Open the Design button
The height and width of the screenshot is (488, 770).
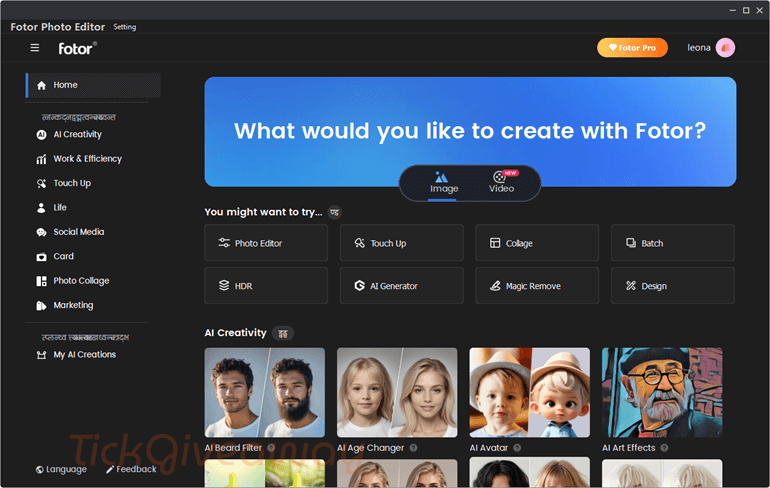coord(673,286)
